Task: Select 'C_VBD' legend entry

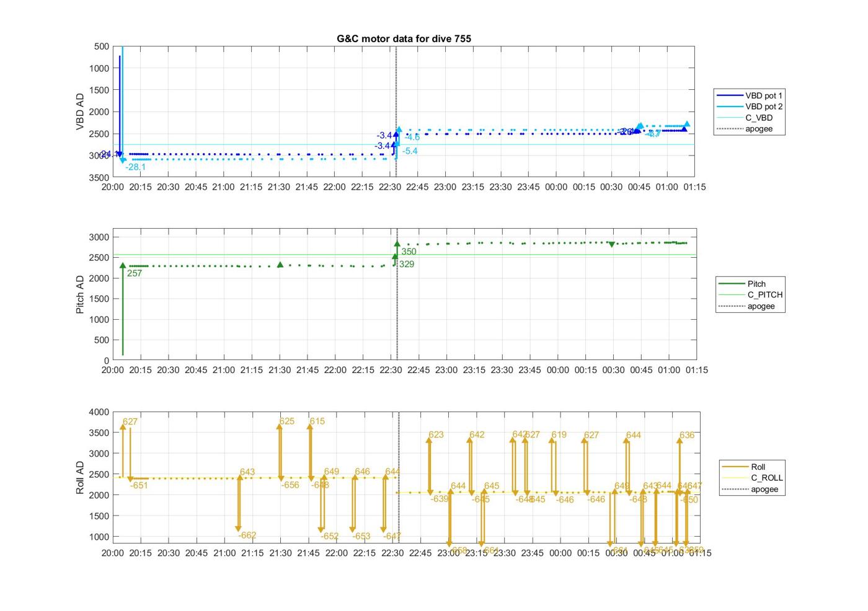Action: (749, 118)
